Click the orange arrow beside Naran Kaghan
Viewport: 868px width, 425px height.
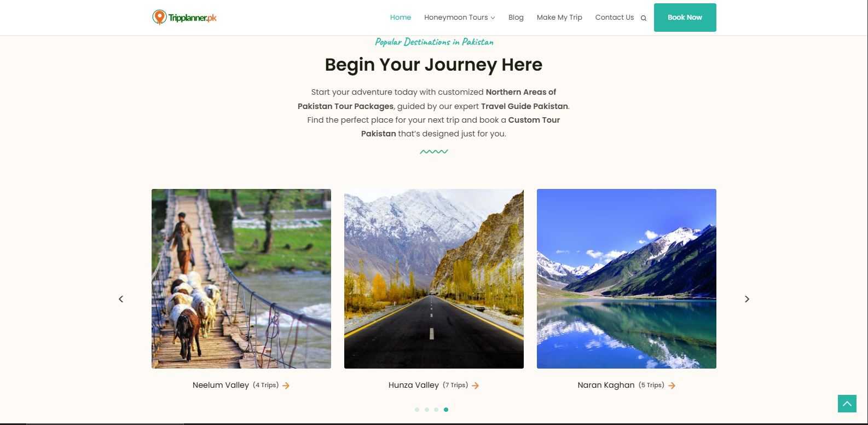click(x=672, y=386)
